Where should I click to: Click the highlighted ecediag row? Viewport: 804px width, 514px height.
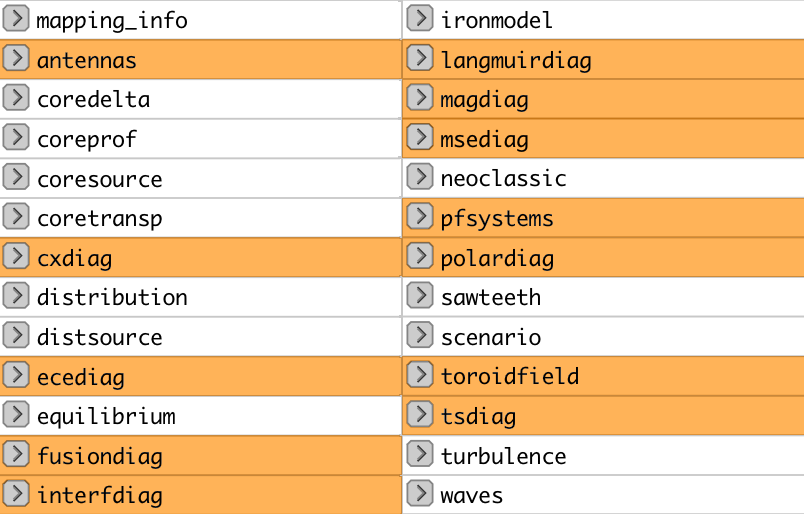(x=200, y=376)
